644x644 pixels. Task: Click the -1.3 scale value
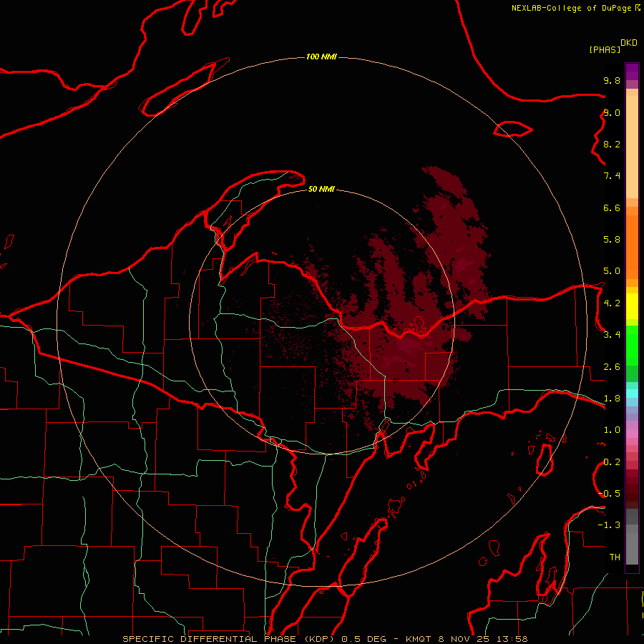tap(609, 525)
